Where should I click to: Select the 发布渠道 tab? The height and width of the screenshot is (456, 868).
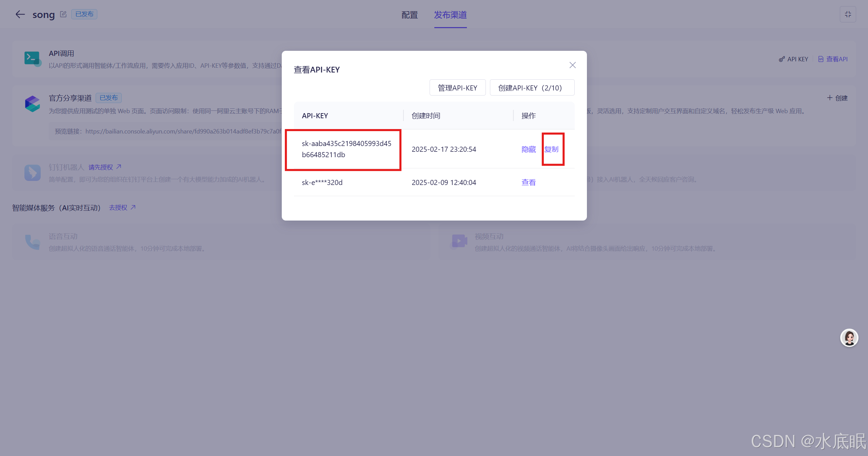[450, 15]
